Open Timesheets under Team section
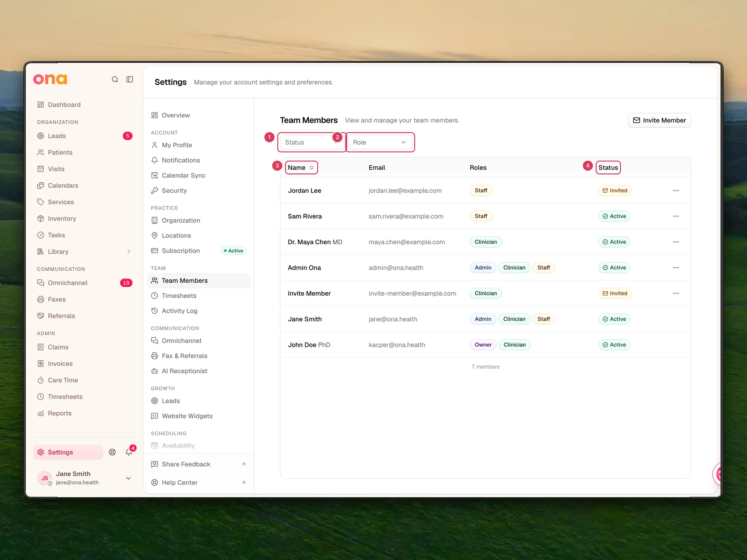Viewport: 747px width, 560px height. (179, 296)
